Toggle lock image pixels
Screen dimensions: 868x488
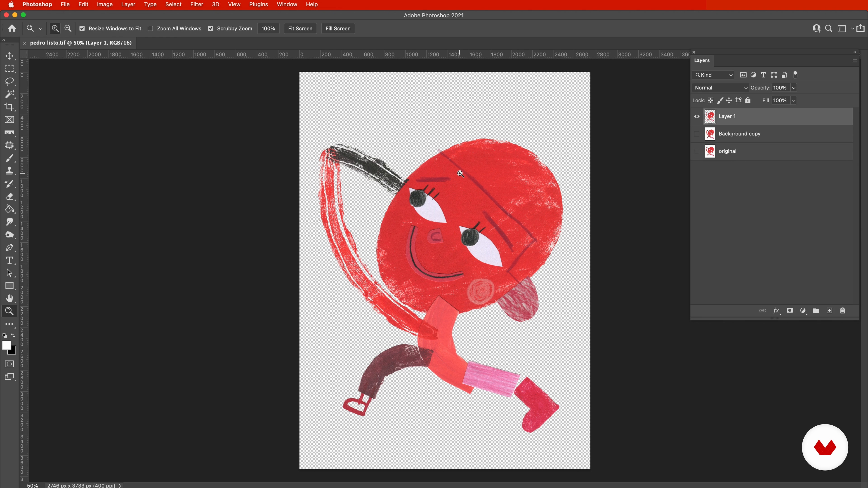click(720, 100)
